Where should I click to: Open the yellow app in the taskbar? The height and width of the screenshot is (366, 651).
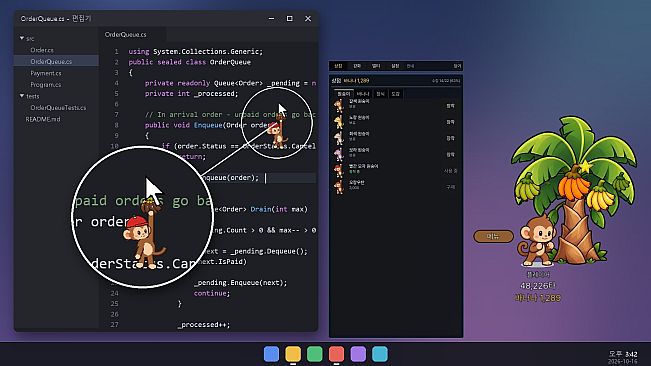point(293,354)
